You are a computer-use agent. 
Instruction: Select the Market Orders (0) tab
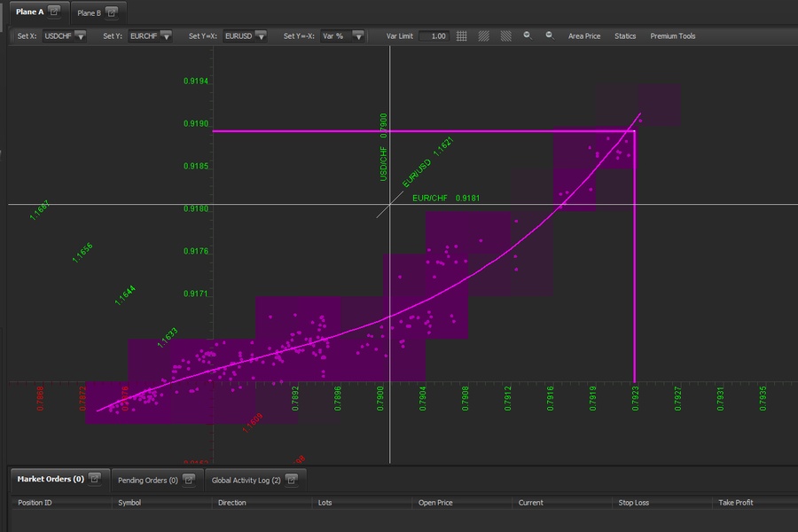51,479
